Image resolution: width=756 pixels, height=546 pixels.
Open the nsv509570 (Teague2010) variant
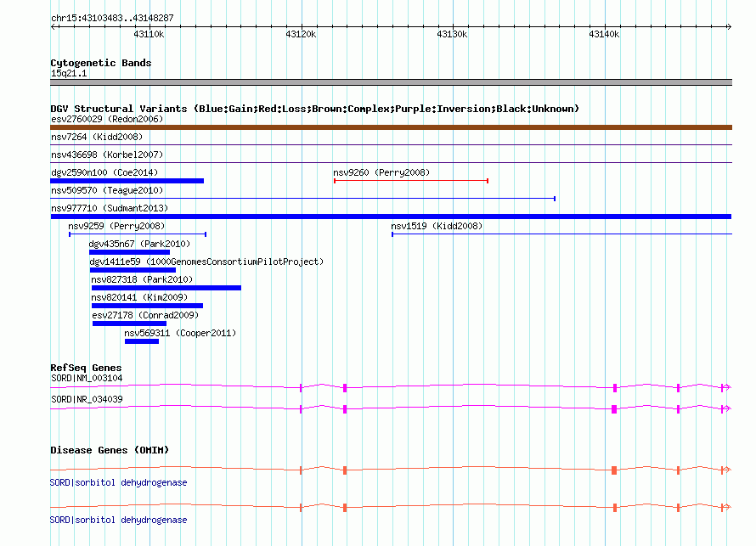(x=302, y=199)
